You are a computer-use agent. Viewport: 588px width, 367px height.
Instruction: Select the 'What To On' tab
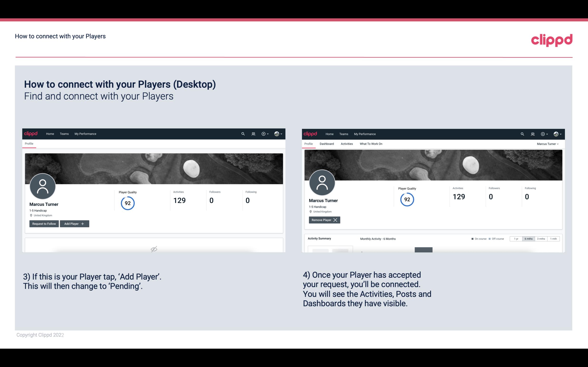pos(371,144)
